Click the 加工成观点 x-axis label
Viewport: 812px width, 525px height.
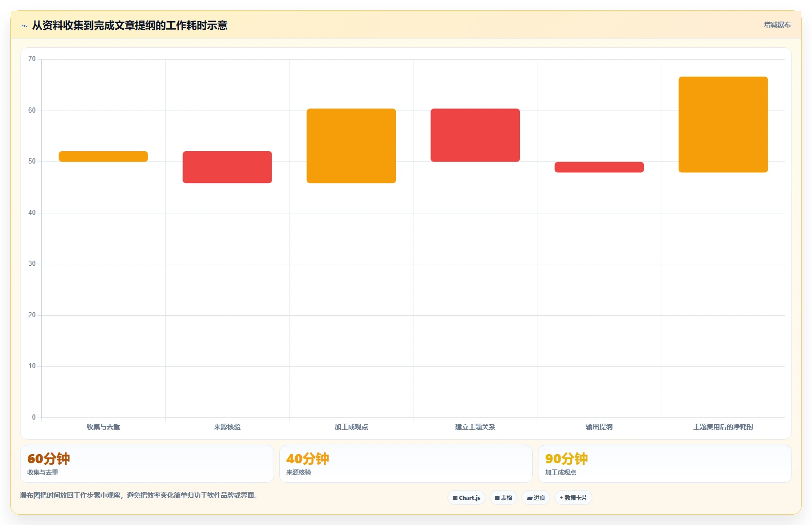(x=351, y=427)
